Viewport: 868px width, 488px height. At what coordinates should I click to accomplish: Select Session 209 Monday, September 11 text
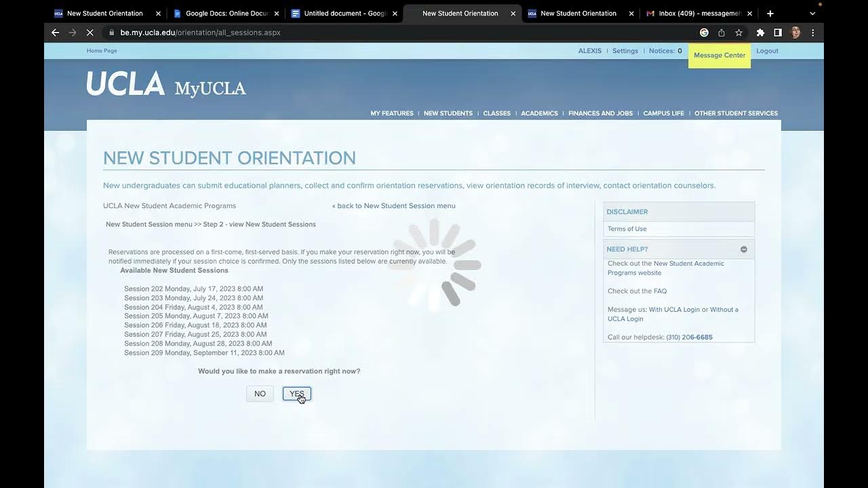click(x=204, y=353)
